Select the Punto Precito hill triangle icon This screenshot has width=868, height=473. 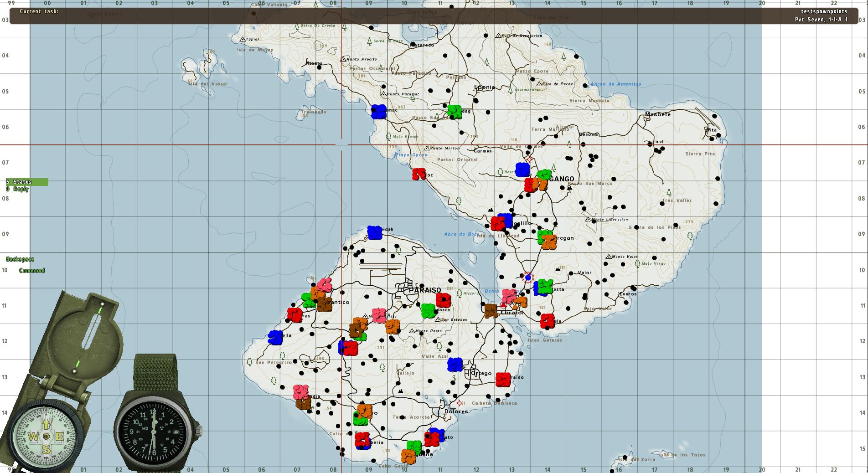pos(343,59)
